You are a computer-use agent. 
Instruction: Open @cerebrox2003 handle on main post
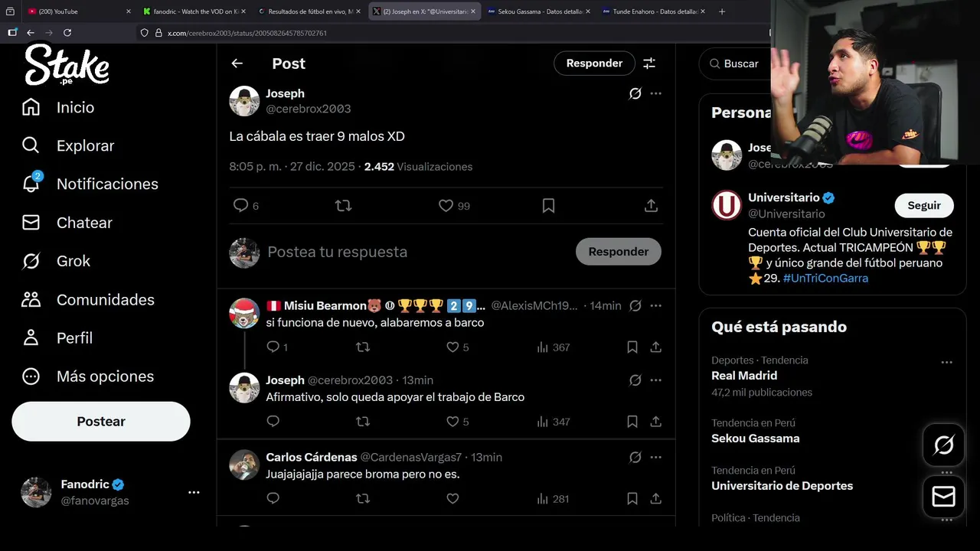[x=308, y=109]
